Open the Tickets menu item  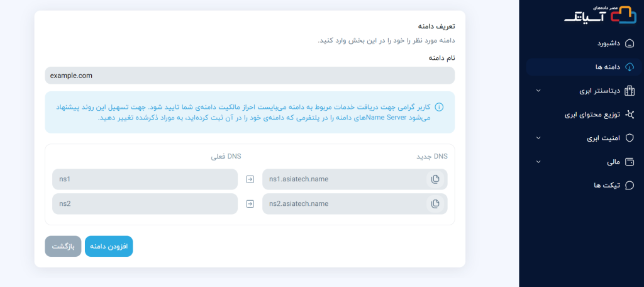pyautogui.click(x=607, y=186)
